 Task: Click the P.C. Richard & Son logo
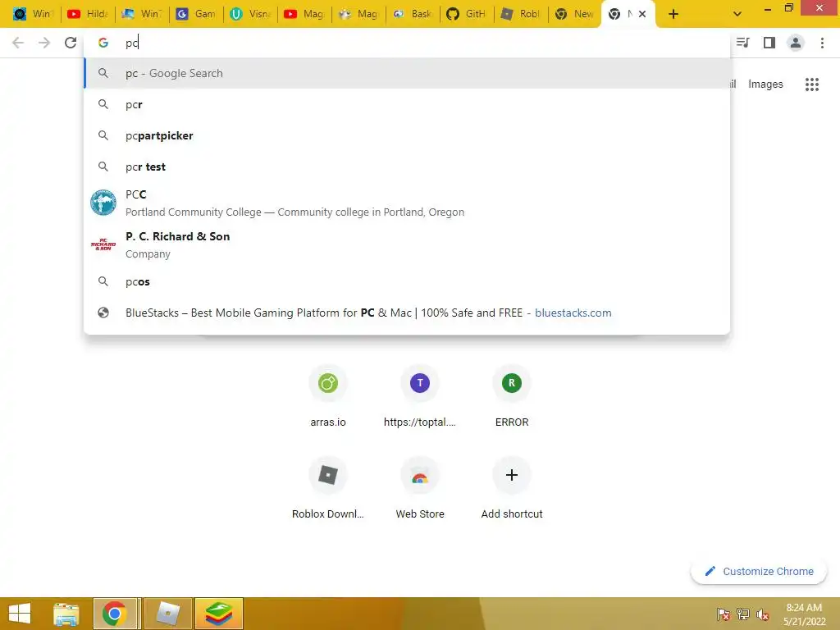tap(103, 244)
